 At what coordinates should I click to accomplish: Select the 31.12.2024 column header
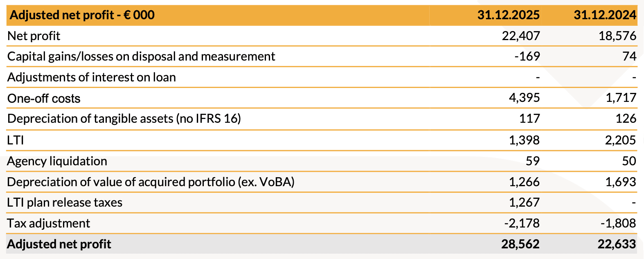click(x=604, y=15)
